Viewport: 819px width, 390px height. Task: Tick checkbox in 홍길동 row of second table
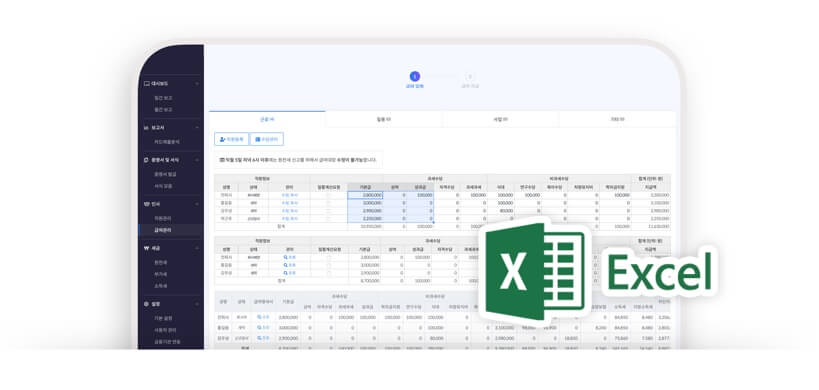pyautogui.click(x=329, y=265)
